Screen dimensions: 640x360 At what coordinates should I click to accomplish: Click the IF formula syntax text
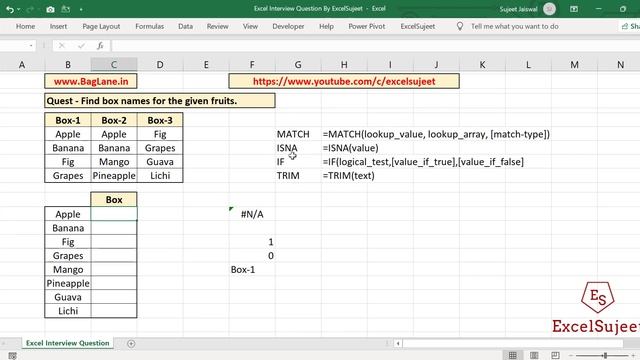(x=423, y=162)
